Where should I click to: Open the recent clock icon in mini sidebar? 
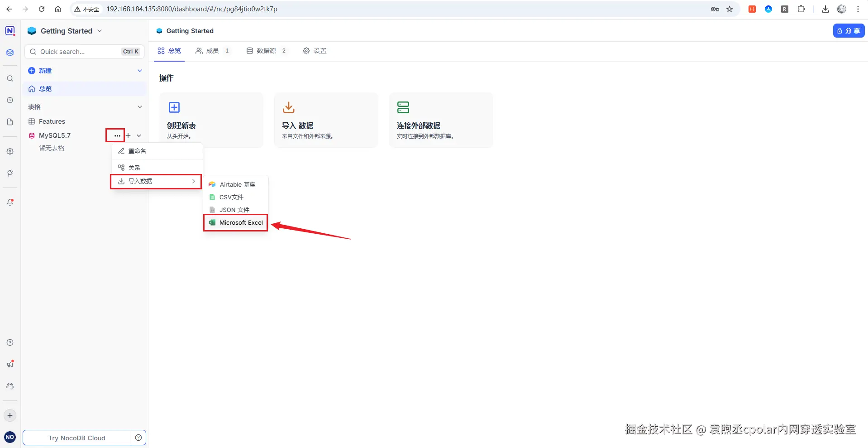(x=10, y=100)
